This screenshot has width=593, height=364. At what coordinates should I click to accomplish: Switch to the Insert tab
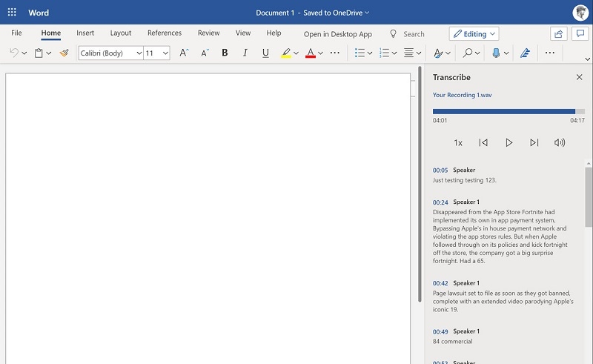[85, 33]
